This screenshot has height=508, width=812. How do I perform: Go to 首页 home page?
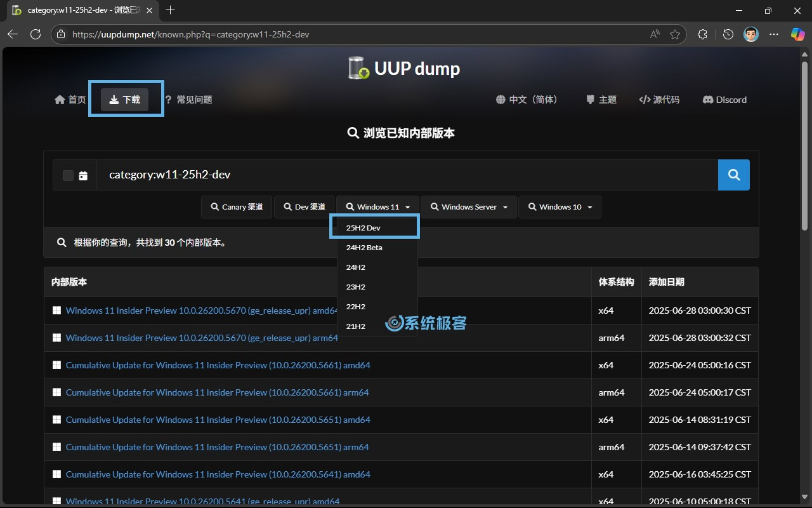tap(70, 100)
